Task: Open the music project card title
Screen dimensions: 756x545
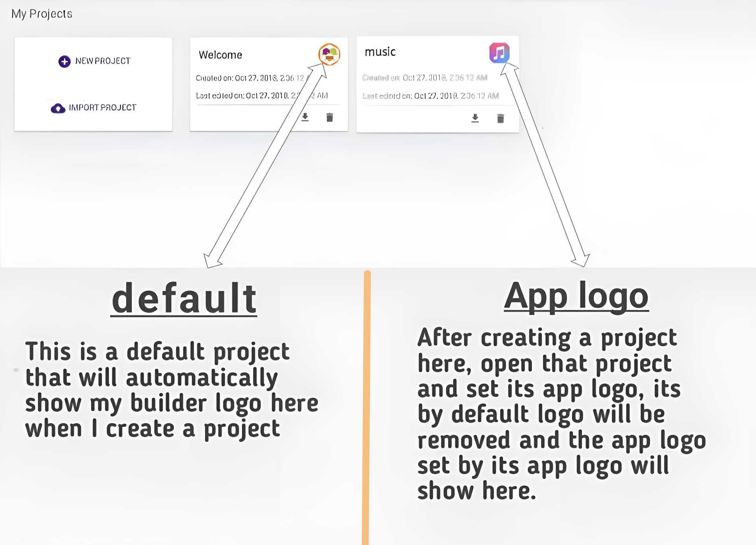Action: [380, 52]
